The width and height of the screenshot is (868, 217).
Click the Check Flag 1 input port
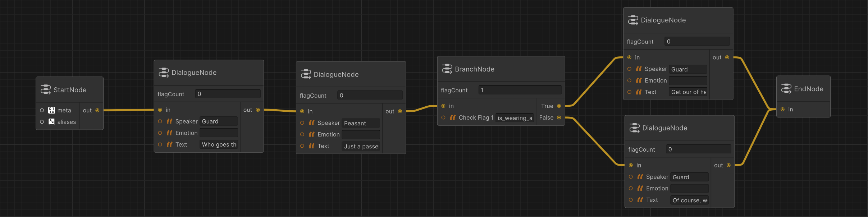pos(443,117)
